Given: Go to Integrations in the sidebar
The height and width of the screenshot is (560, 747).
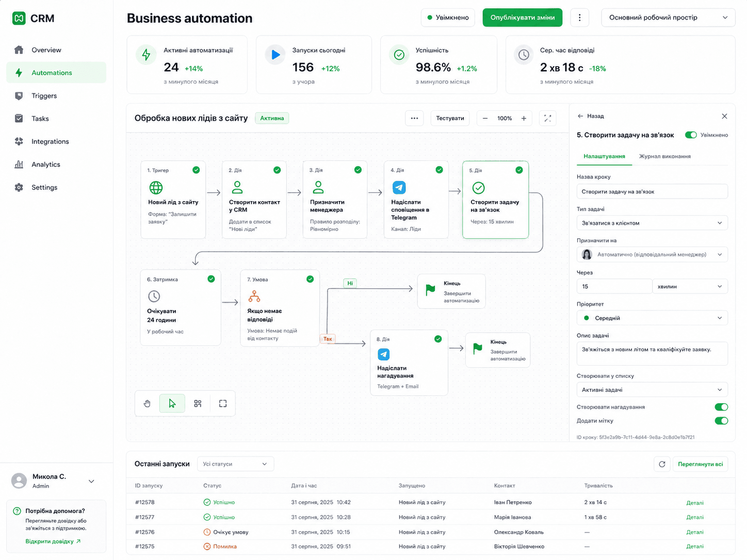Looking at the screenshot, I should click(56, 141).
